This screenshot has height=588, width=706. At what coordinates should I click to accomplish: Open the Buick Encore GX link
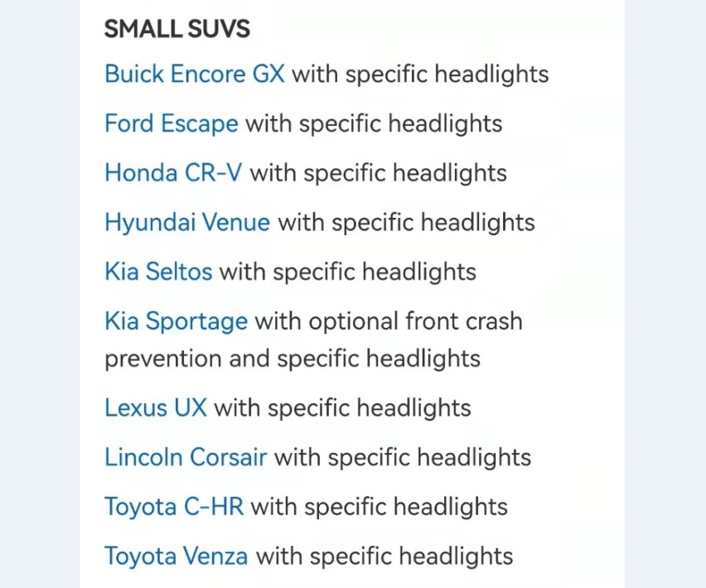click(195, 74)
